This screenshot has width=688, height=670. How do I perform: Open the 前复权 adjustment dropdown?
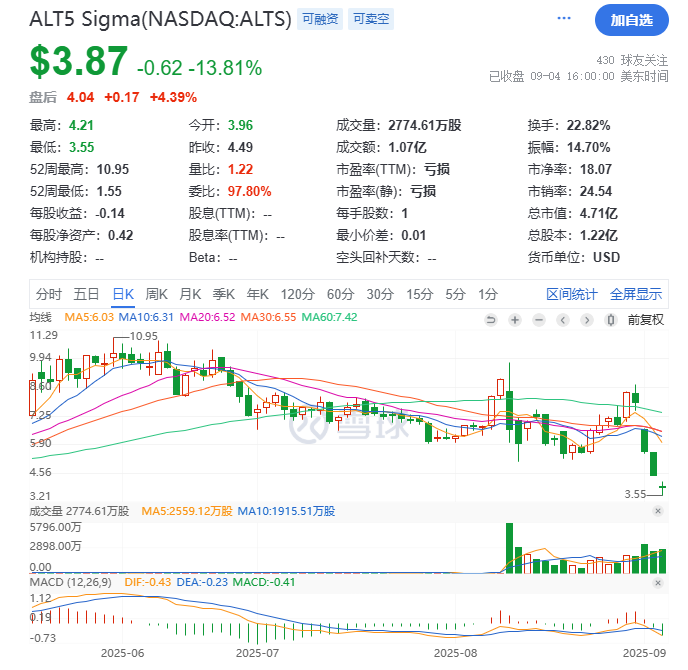[x=645, y=320]
